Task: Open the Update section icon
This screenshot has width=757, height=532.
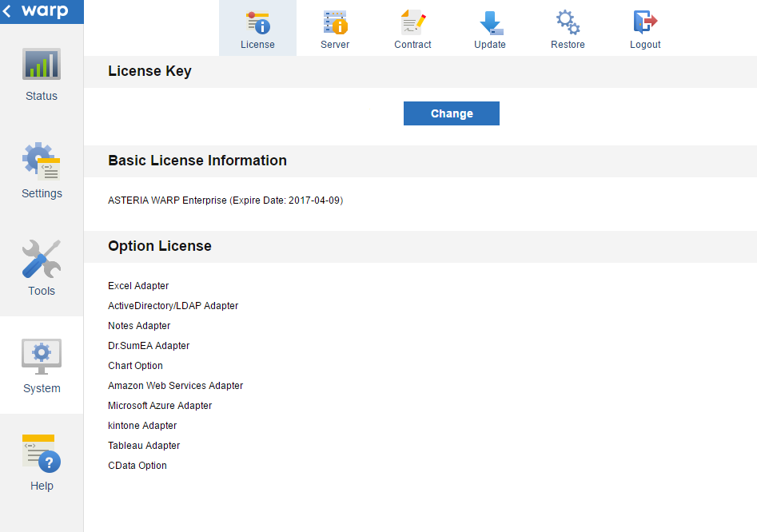Action: 490,28
